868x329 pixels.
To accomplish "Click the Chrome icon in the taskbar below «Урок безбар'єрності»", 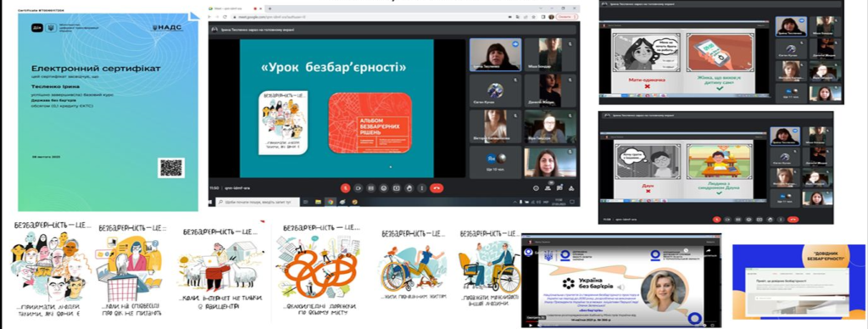I will pyautogui.click(x=330, y=202).
